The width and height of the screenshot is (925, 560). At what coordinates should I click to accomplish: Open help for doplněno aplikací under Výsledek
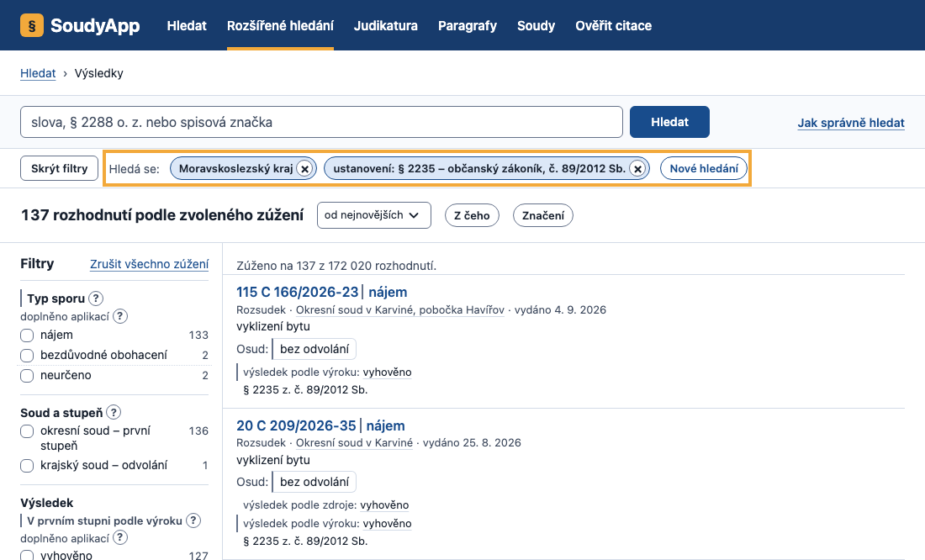point(119,538)
